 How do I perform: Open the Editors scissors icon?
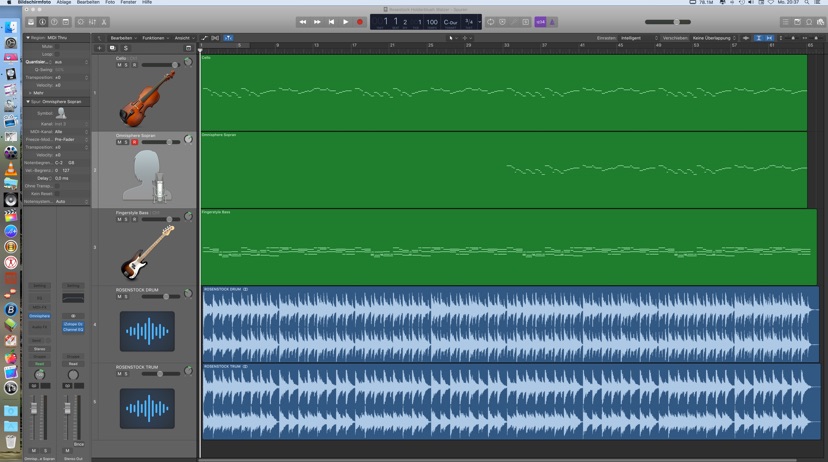tap(104, 22)
